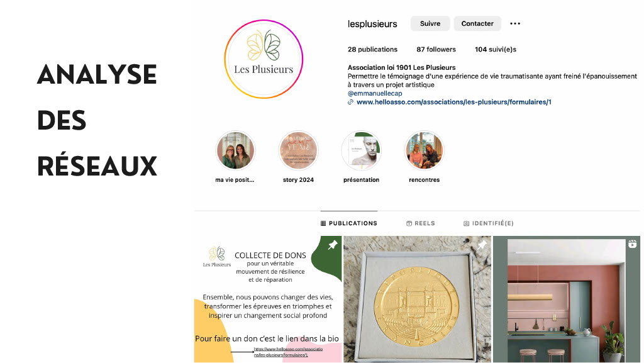Screen dimensions: 644x363
Task: Click the pin icon on medal post
Action: (482, 245)
